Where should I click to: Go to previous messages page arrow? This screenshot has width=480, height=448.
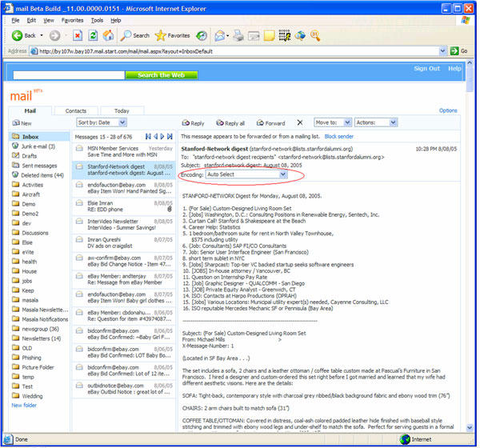pos(156,137)
